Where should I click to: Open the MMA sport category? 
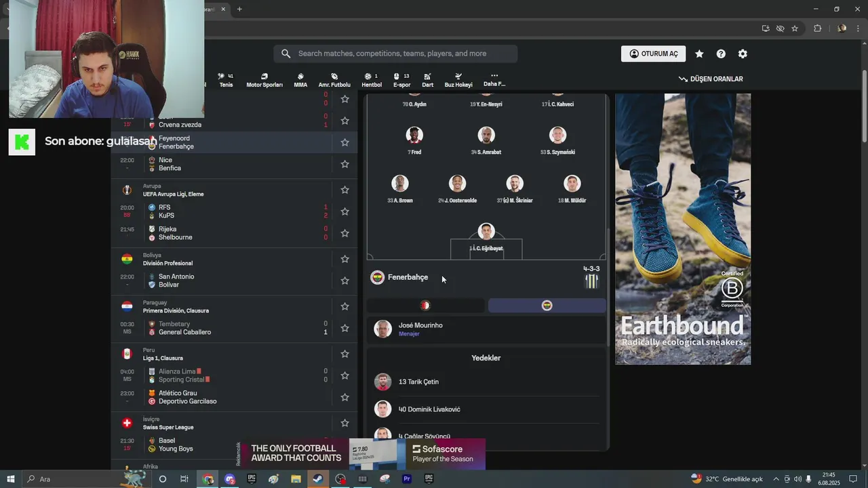pyautogui.click(x=300, y=80)
